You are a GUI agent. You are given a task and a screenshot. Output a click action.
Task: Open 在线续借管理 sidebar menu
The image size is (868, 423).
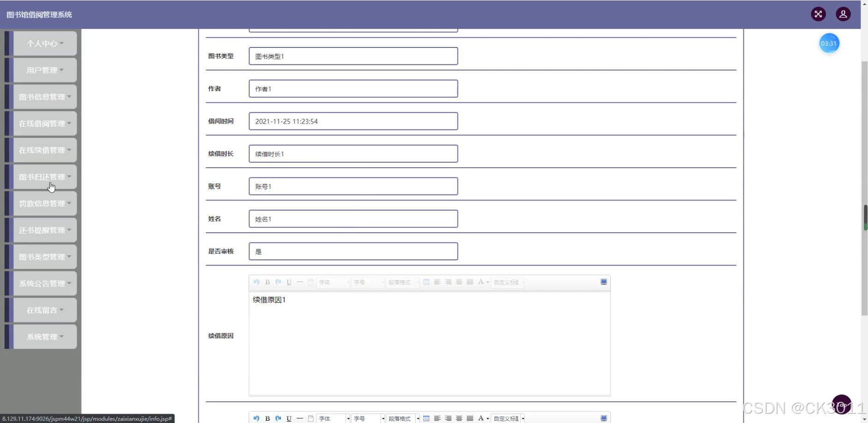pos(45,150)
